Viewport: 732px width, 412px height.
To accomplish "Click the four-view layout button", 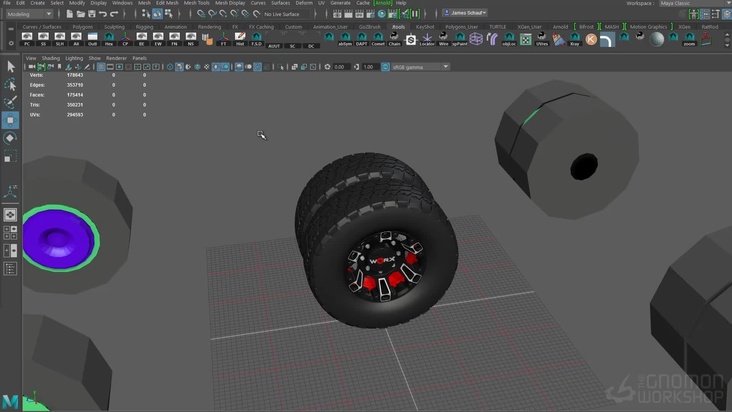I will point(10,232).
